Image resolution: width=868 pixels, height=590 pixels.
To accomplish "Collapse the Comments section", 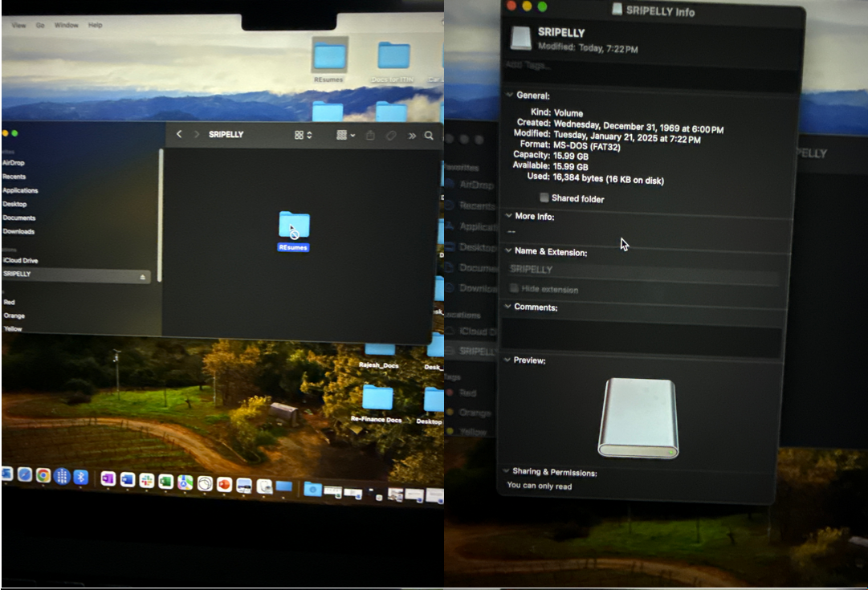I will coord(507,306).
